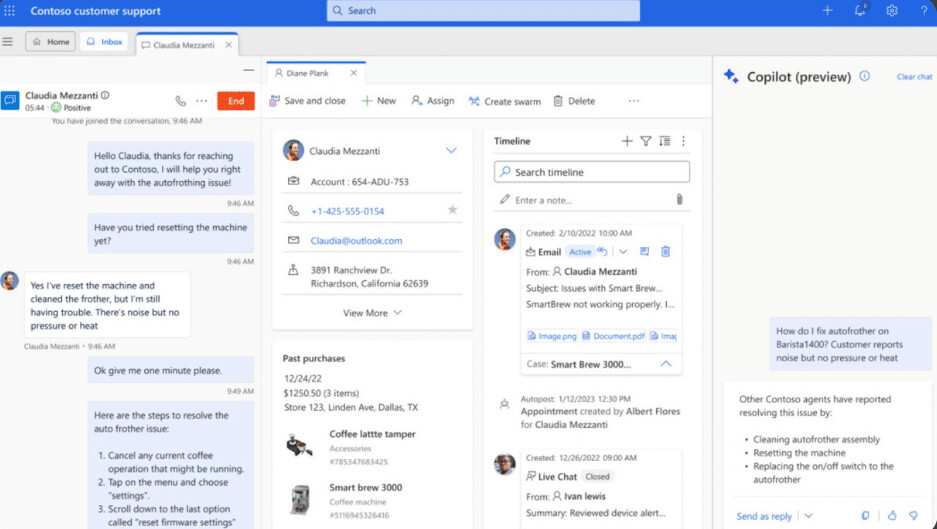Viewport: 937px width, 529px height.
Task: Give thumbs up to Copilot response
Action: pos(892,515)
